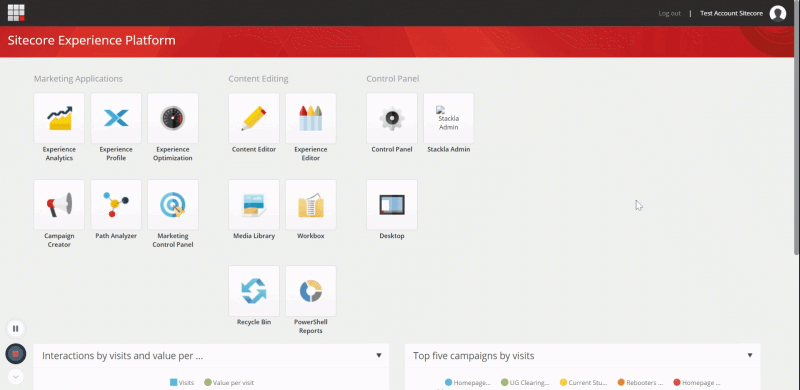Open the Experience Analytics app
Screen dimensions: 800x390
point(59,118)
